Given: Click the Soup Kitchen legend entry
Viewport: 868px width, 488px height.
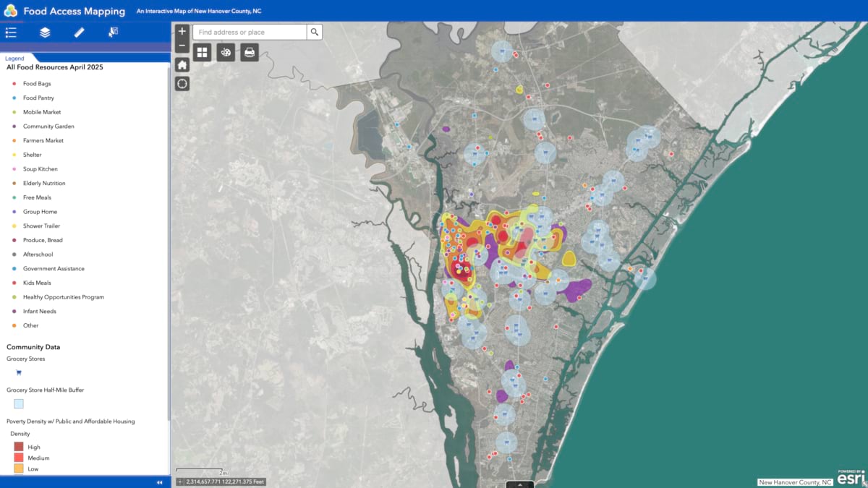Looking at the screenshot, I should (41, 169).
